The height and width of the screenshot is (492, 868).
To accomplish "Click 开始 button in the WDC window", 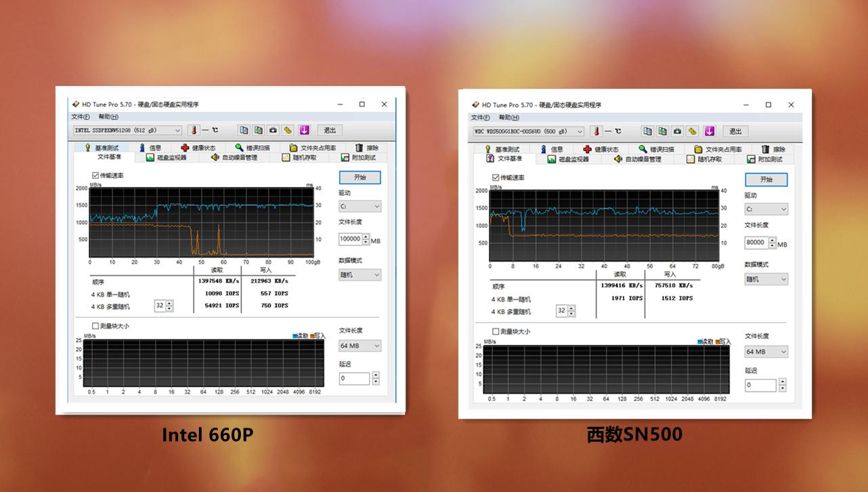I will (766, 180).
